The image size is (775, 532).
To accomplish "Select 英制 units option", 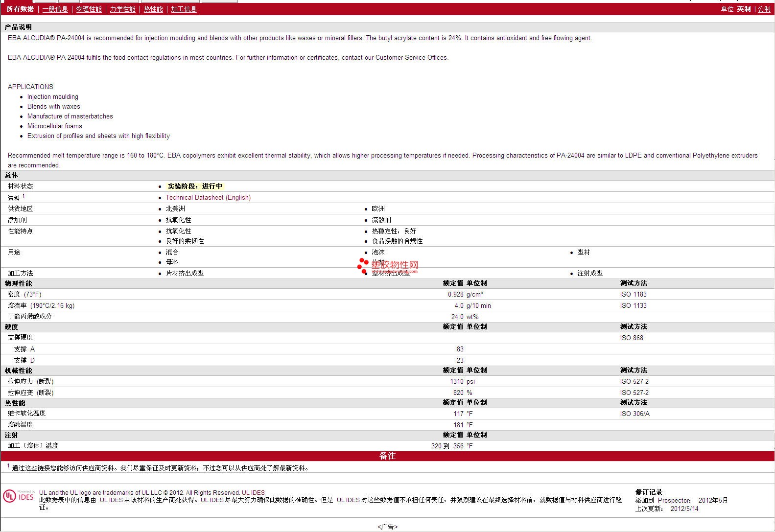I will (744, 9).
